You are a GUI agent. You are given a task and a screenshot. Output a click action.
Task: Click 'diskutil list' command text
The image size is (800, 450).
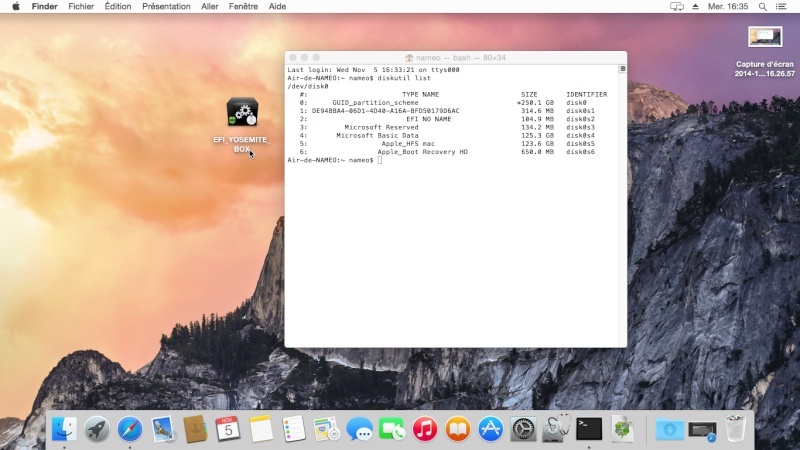tap(404, 78)
